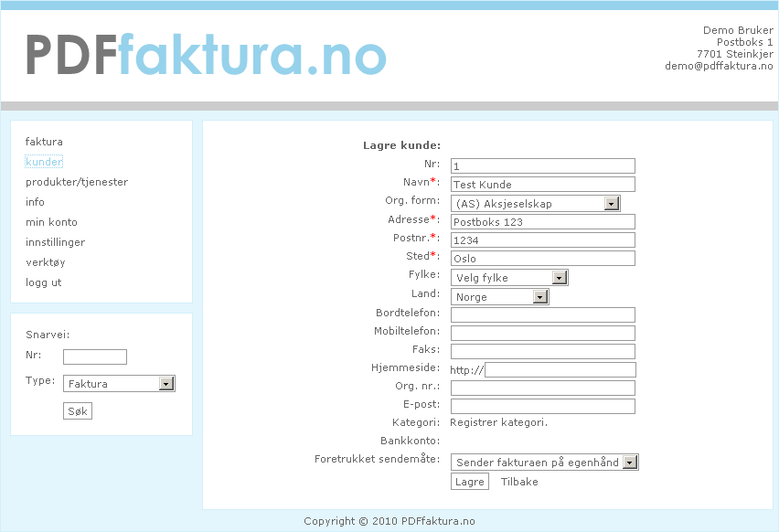779x532 pixels.
Task: Click the 7701 Steinkjer header text
Action: 735,54
